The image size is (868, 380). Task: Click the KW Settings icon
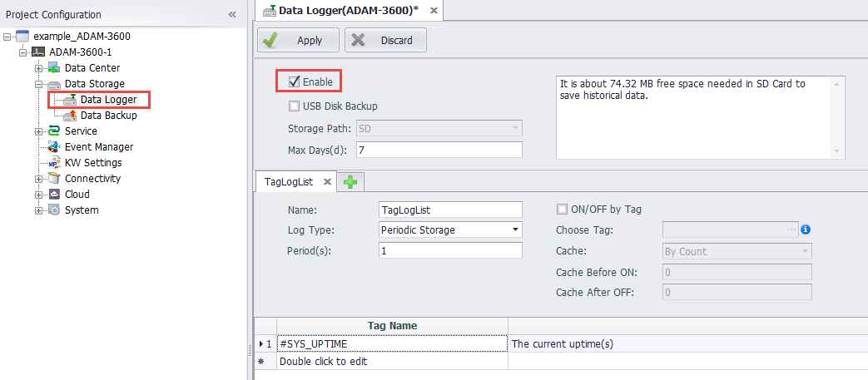coord(54,163)
